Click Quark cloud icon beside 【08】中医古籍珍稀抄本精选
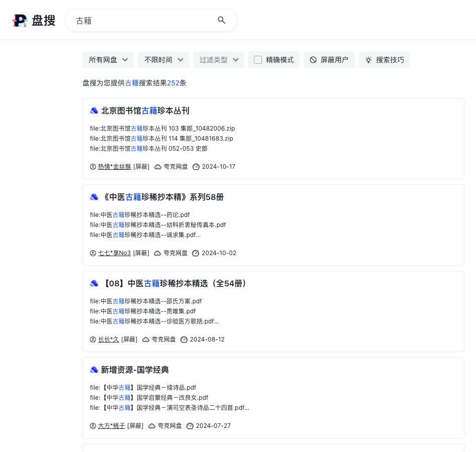This screenshot has width=476, height=452. pyautogui.click(x=94, y=283)
